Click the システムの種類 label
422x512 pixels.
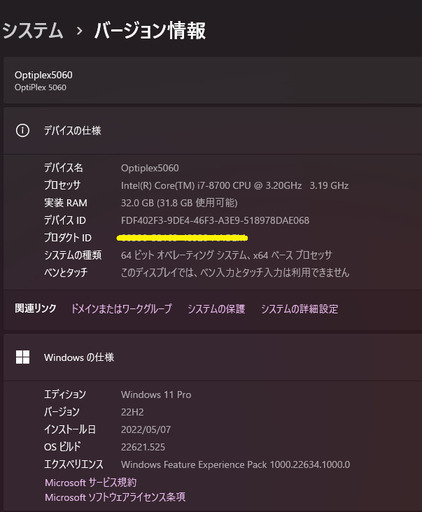pos(73,255)
